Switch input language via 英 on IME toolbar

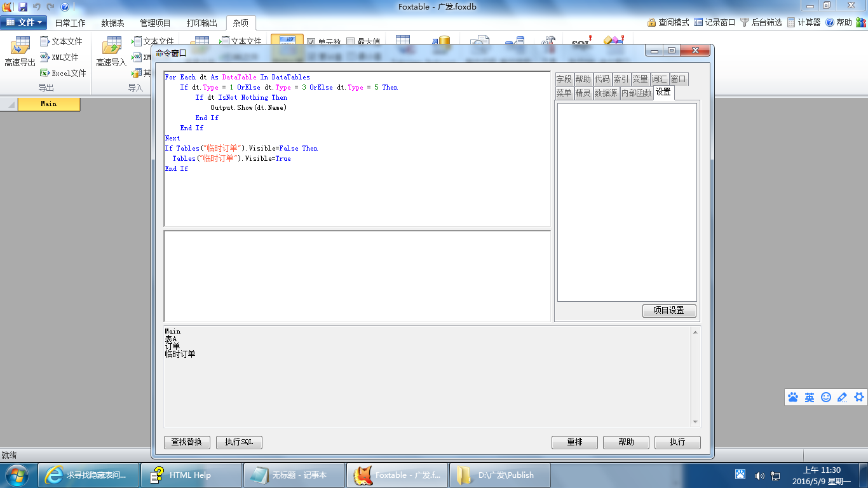point(810,397)
